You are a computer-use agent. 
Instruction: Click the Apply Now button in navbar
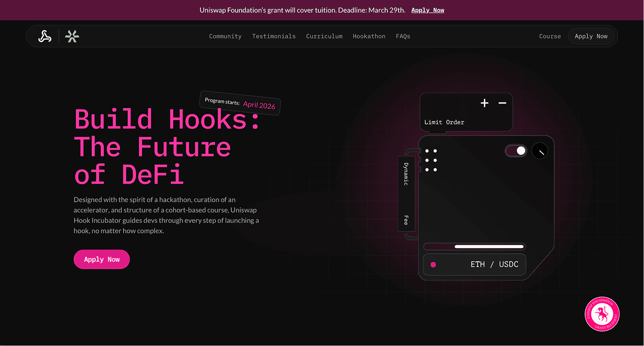(591, 36)
